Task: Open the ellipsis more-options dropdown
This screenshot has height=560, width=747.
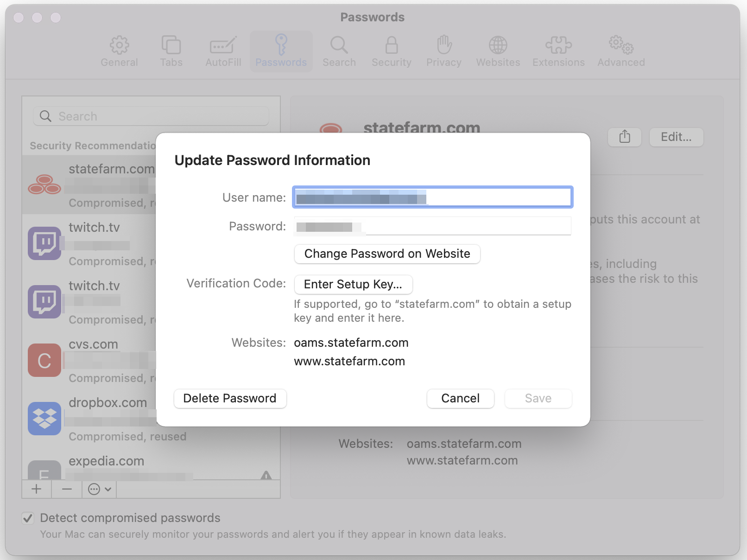Action: (x=100, y=489)
